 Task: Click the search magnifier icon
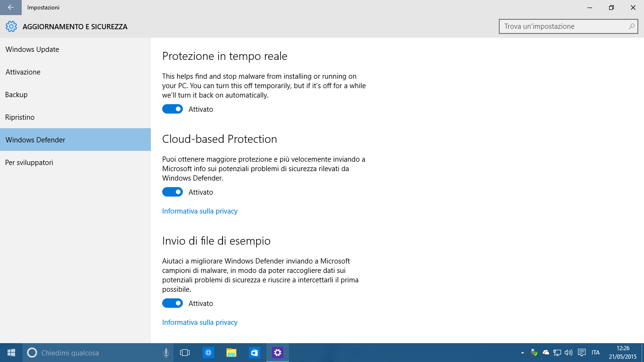point(632,26)
